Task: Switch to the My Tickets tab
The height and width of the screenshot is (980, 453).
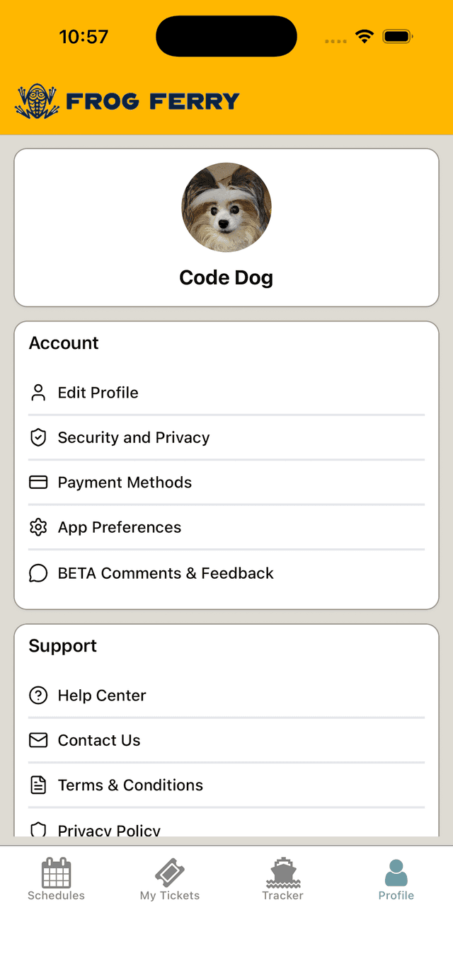Action: click(x=169, y=877)
